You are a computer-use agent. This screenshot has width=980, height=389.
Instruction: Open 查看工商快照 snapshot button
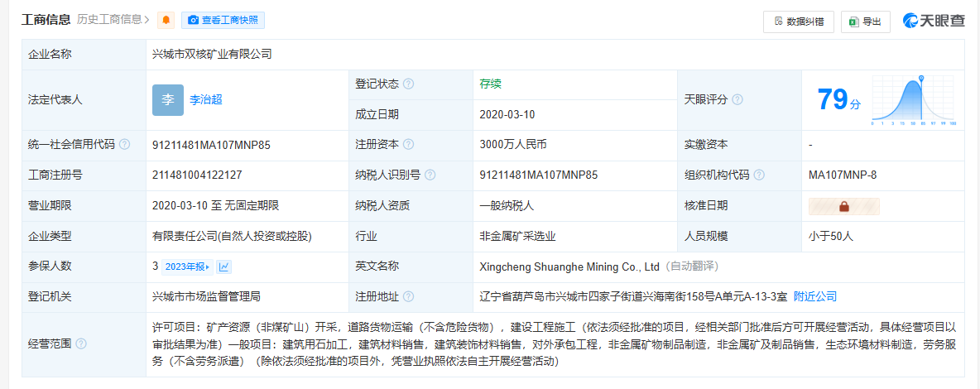point(223,20)
